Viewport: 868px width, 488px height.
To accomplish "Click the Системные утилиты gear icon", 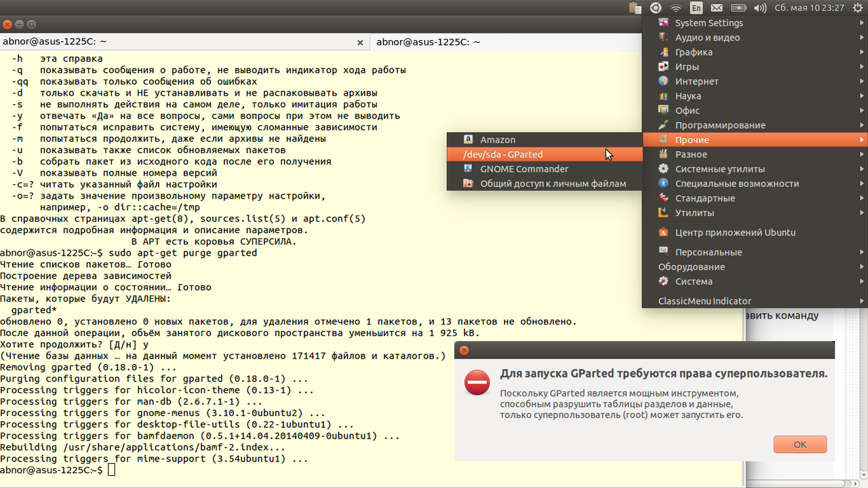I will click(x=663, y=169).
